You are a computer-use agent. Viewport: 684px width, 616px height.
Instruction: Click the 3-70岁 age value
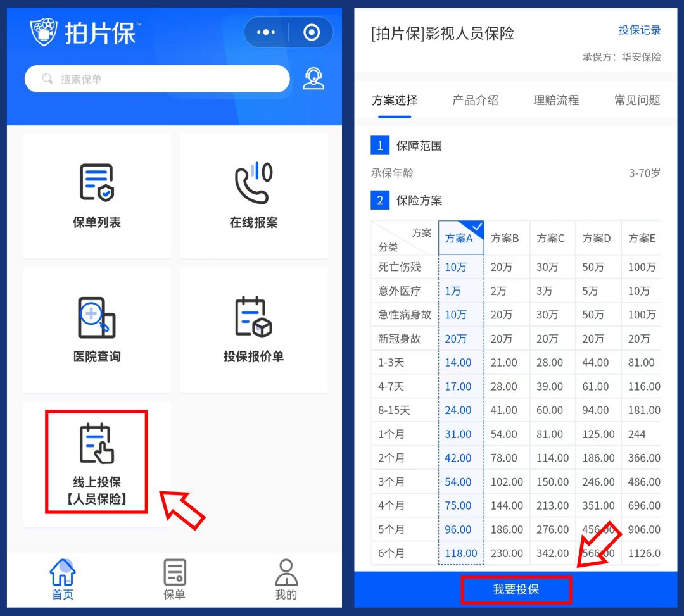[644, 173]
